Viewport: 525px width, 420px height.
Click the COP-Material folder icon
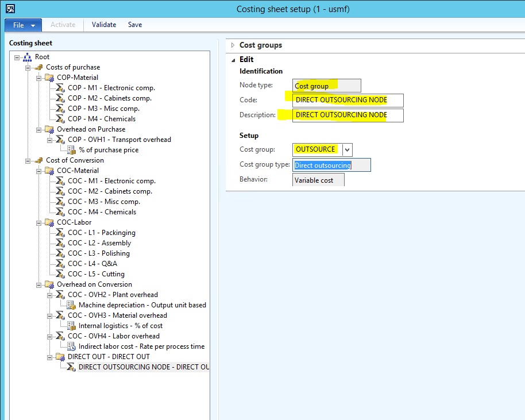tap(49, 78)
